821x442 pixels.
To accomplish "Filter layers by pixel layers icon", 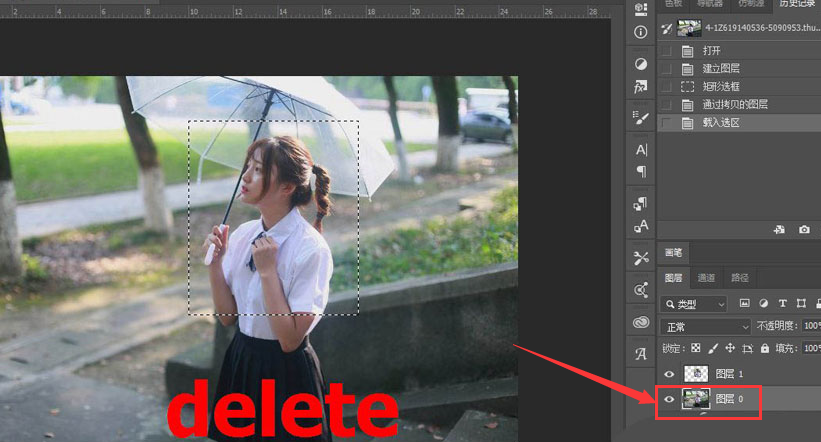I will (744, 303).
